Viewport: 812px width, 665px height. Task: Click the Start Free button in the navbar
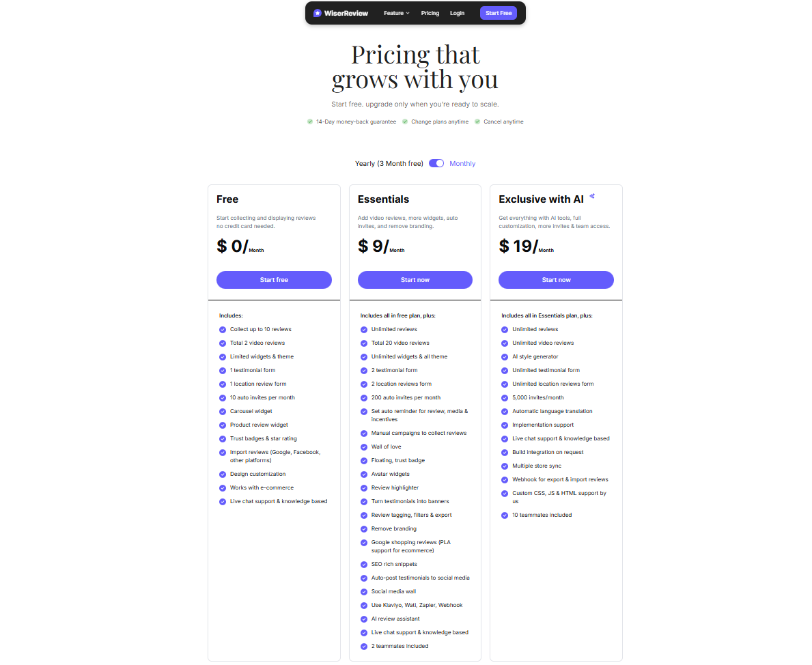point(498,12)
